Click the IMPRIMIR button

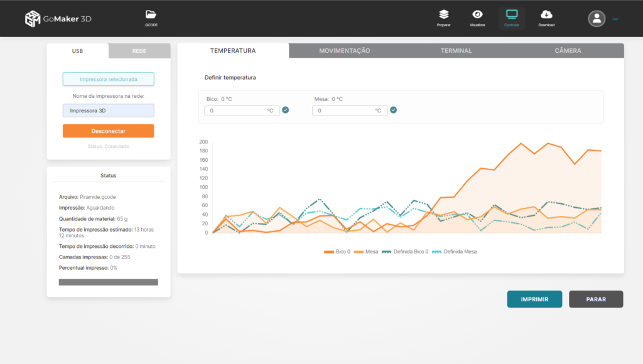[x=534, y=299]
